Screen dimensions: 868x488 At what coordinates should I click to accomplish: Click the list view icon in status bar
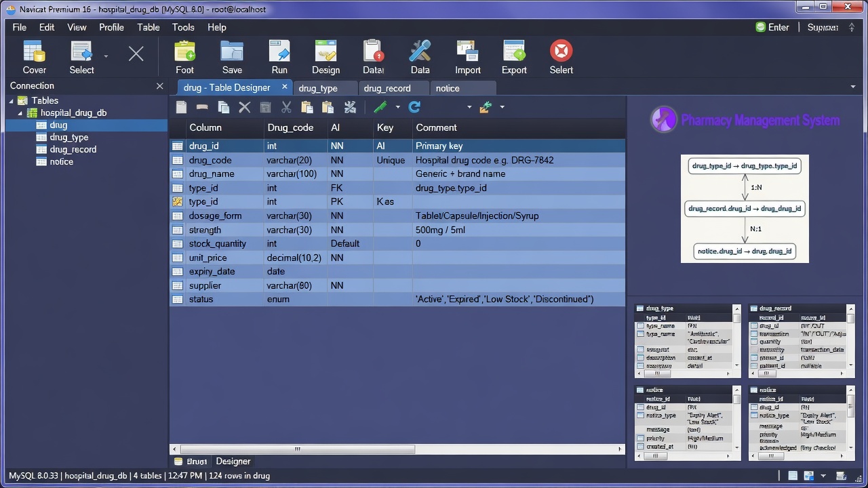[793, 476]
